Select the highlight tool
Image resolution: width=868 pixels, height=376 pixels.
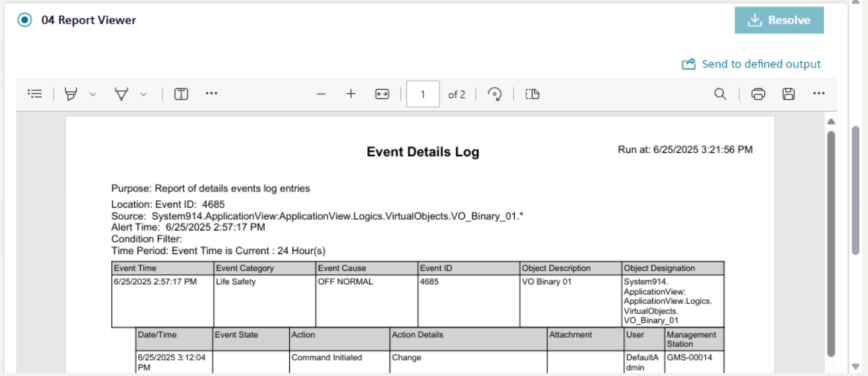pos(70,94)
